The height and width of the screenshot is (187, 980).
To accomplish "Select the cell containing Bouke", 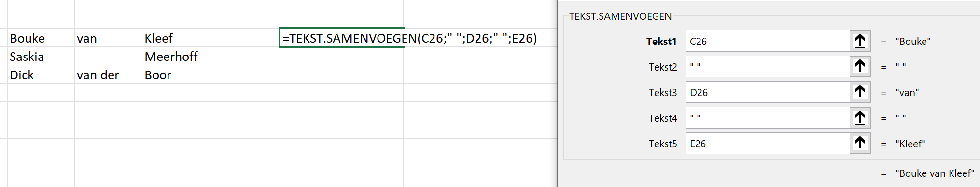I will (x=41, y=38).
